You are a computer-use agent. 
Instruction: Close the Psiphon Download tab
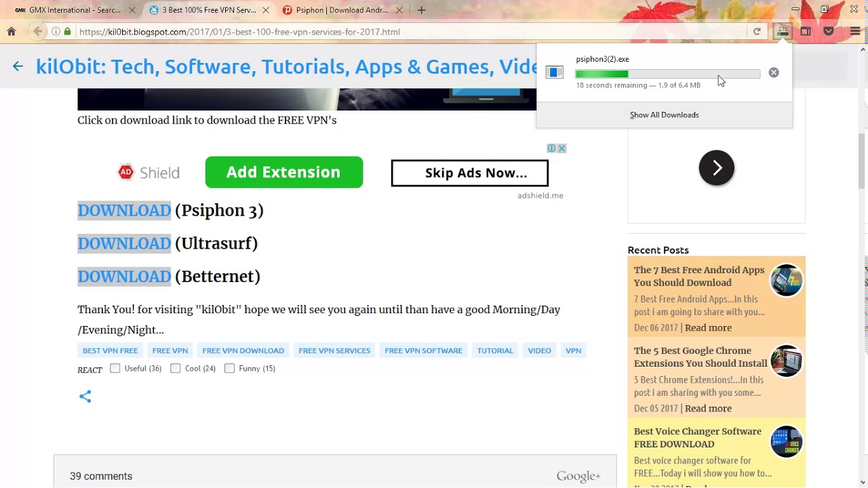(x=399, y=10)
